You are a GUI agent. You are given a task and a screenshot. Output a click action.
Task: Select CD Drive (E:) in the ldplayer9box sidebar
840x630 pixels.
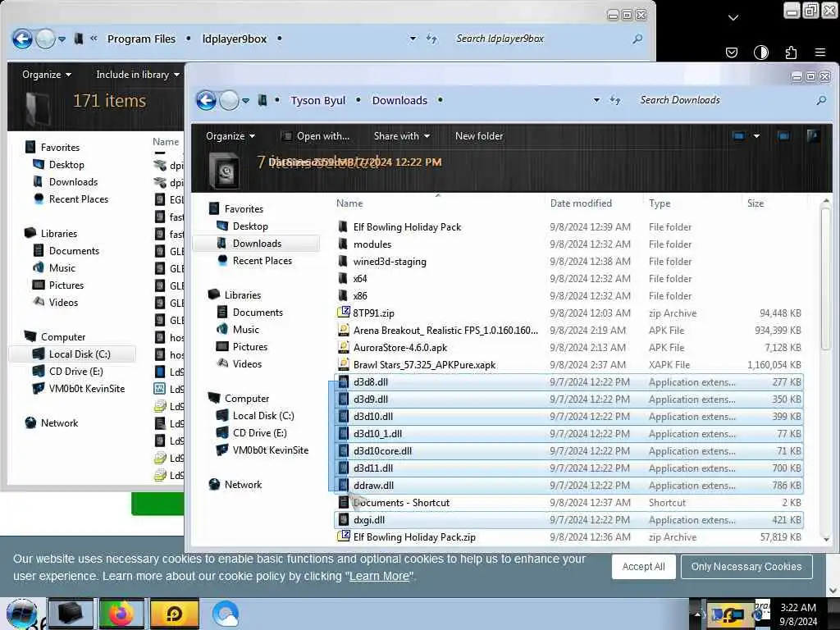76,372
